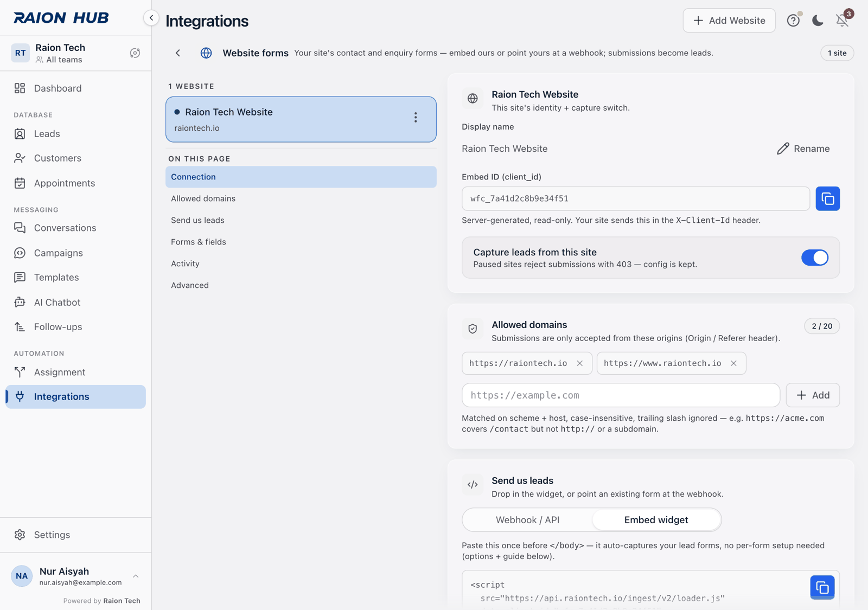The height and width of the screenshot is (610, 868).
Task: Open AI Chatbot in the sidebar
Action: 75,303
